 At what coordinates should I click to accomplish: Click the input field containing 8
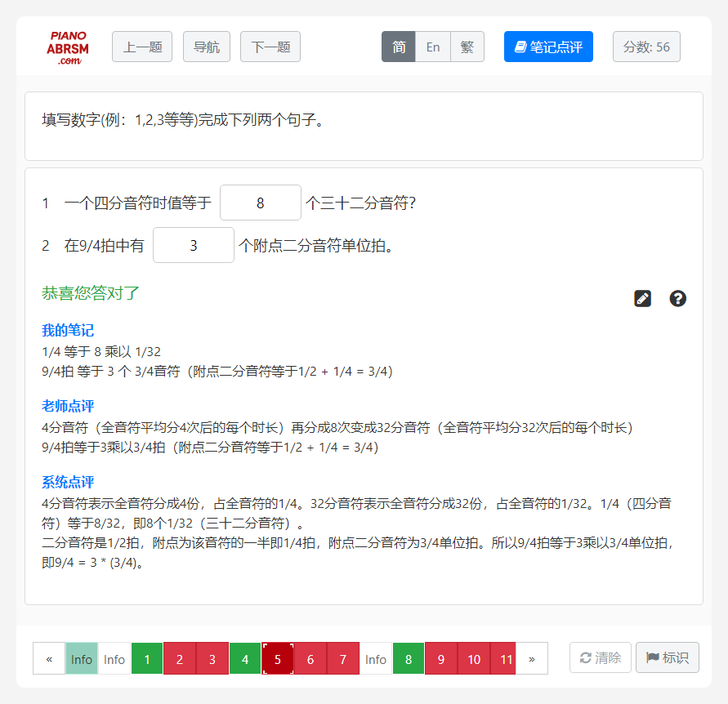(x=261, y=203)
